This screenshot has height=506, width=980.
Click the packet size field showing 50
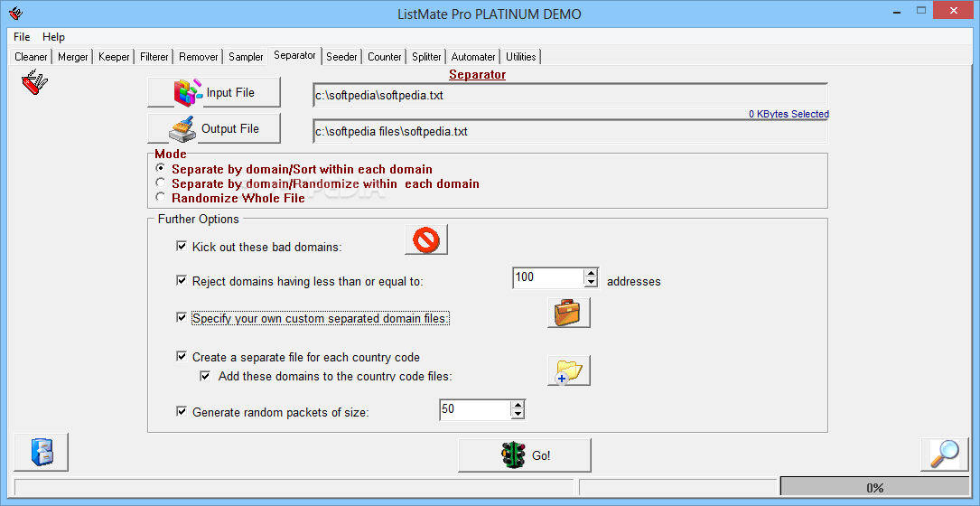tap(475, 409)
